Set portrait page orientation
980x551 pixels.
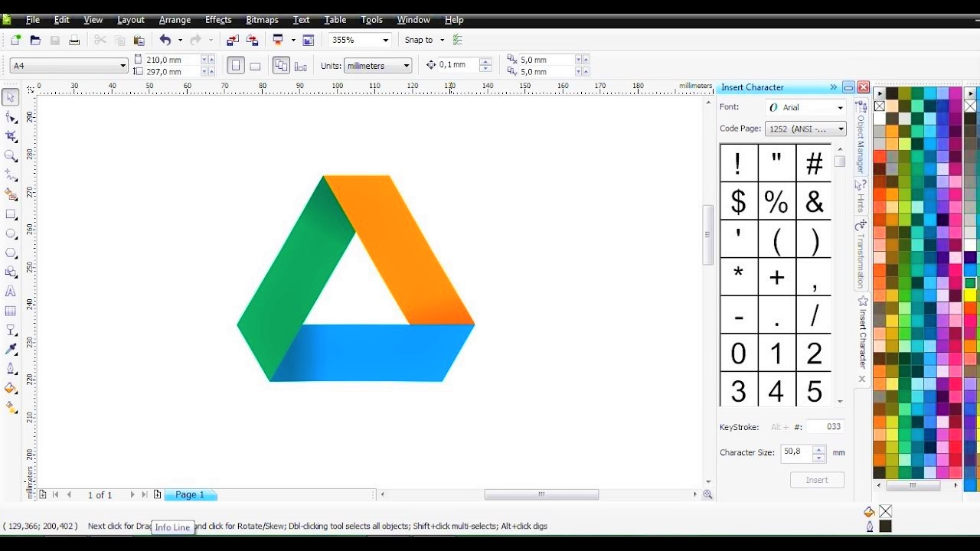click(236, 66)
